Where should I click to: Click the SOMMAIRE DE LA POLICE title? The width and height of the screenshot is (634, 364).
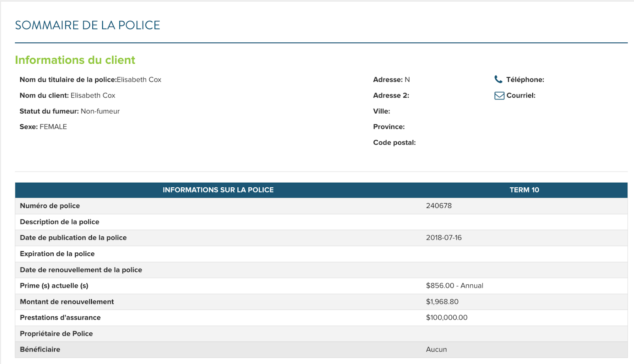click(88, 25)
